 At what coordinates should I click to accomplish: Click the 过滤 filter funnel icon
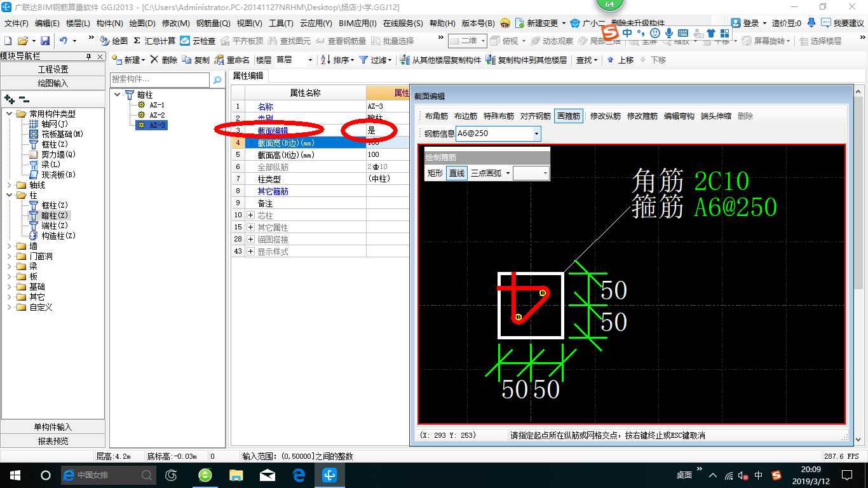[x=363, y=60]
